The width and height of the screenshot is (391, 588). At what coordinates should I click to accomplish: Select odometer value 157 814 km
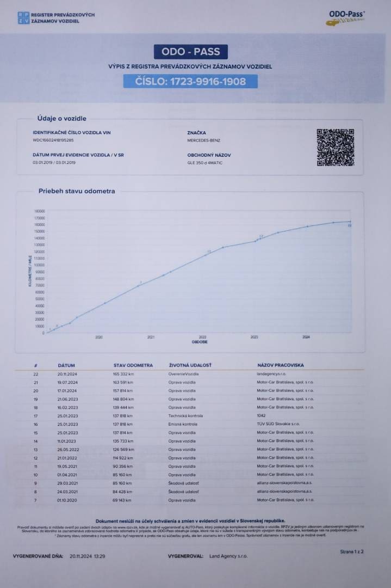pyautogui.click(x=123, y=391)
